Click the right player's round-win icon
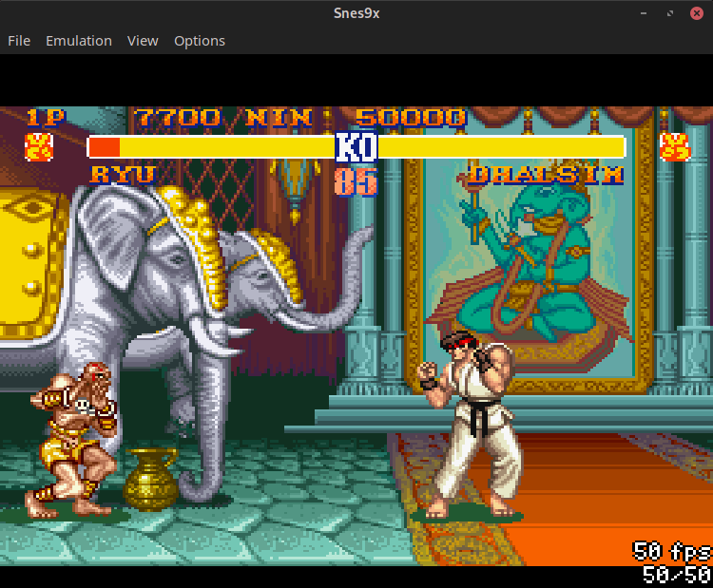The height and width of the screenshot is (588, 713). pos(675,147)
